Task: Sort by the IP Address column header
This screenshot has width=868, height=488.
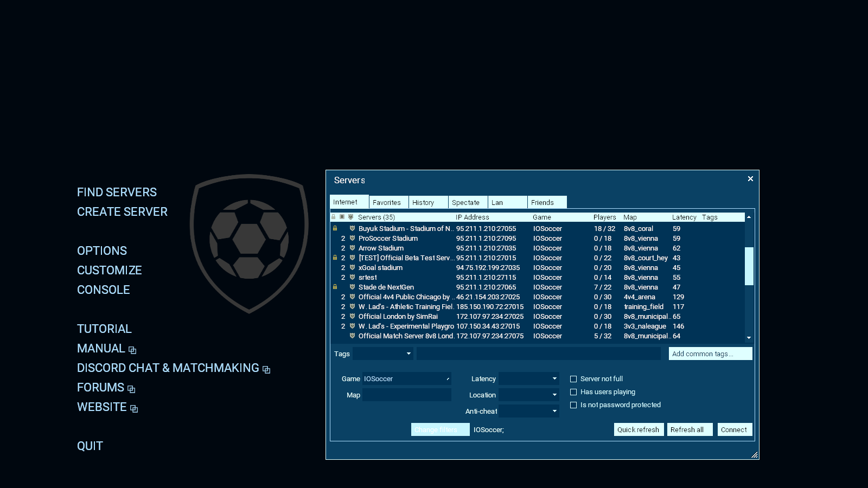Action: [473, 217]
